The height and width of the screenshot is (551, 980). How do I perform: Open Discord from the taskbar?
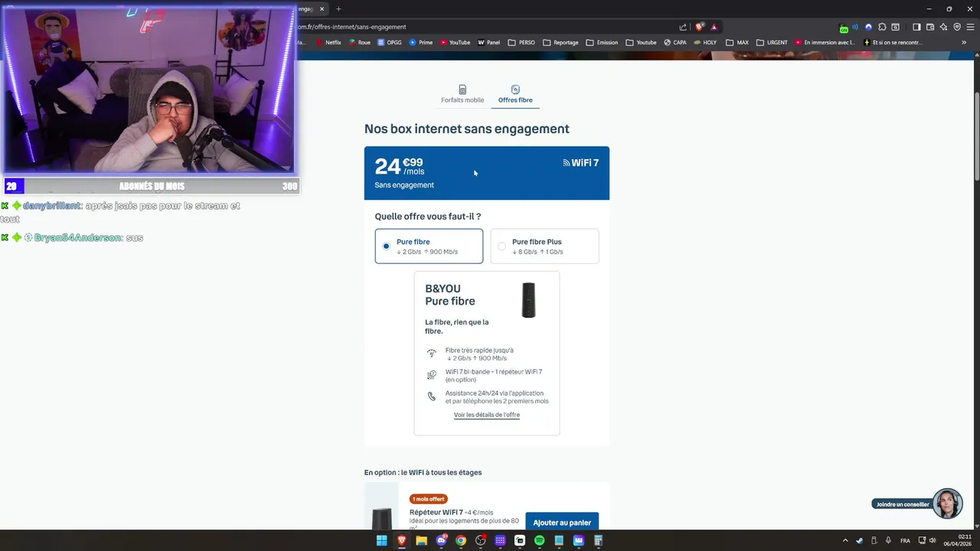441,540
